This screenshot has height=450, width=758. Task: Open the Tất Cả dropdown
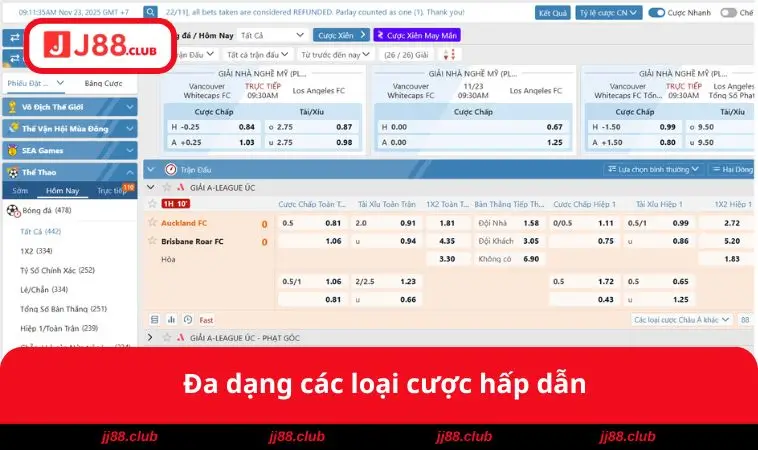click(272, 35)
